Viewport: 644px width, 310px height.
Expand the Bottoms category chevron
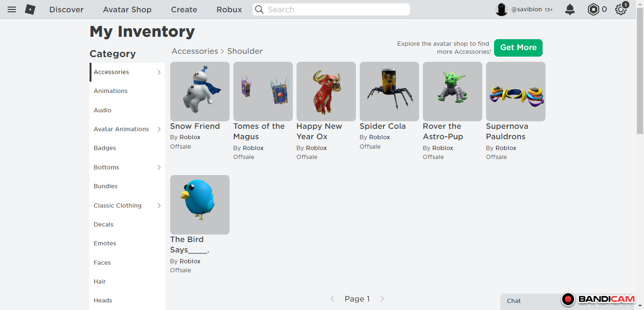point(159,168)
